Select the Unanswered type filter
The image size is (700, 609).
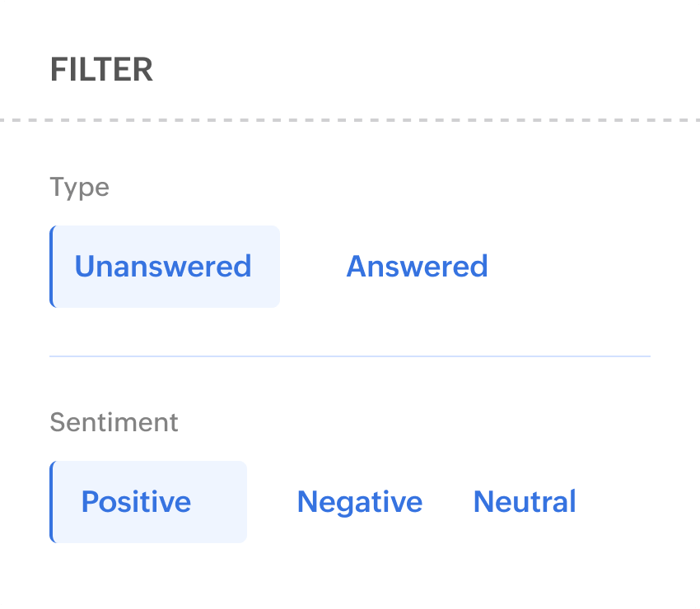pyautogui.click(x=164, y=267)
